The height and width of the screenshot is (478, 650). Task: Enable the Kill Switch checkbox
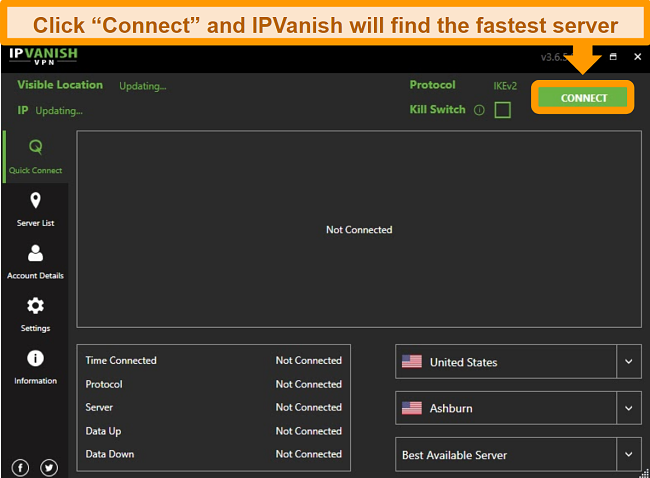(502, 110)
